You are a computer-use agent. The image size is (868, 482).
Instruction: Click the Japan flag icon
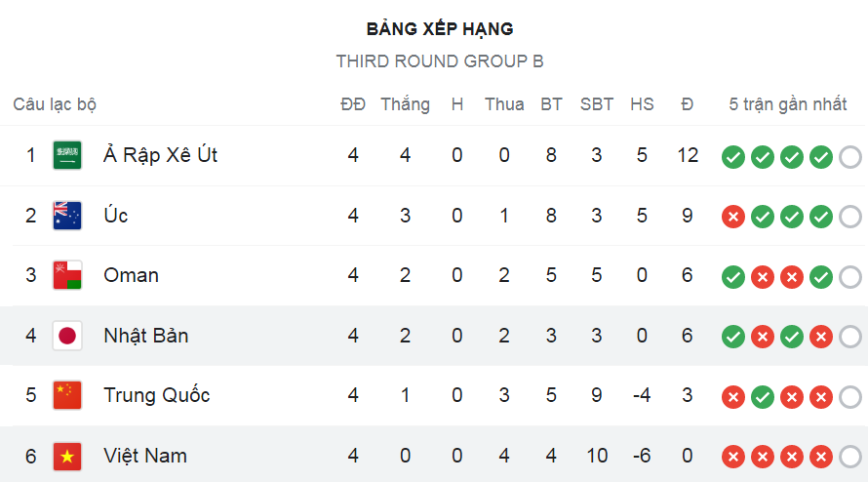67,336
